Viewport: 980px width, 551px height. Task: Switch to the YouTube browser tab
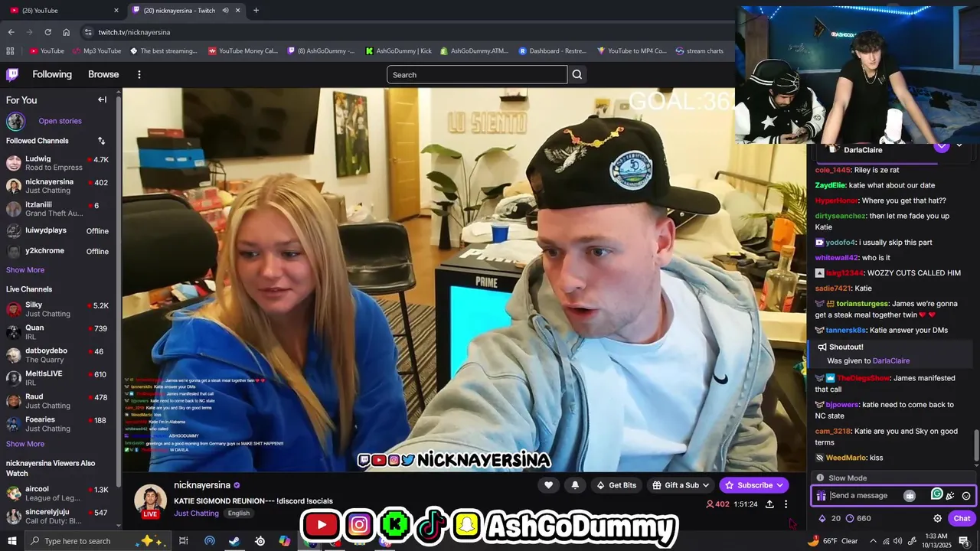(x=65, y=10)
